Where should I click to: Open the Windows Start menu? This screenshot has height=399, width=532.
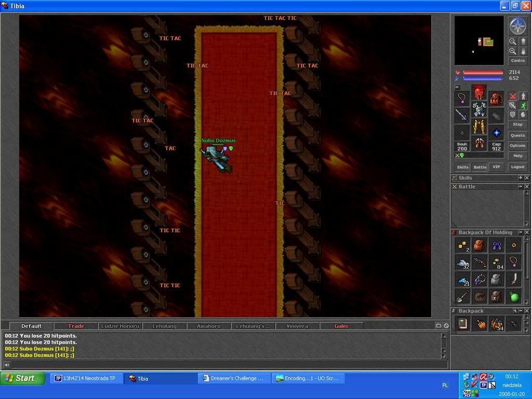click(23, 378)
